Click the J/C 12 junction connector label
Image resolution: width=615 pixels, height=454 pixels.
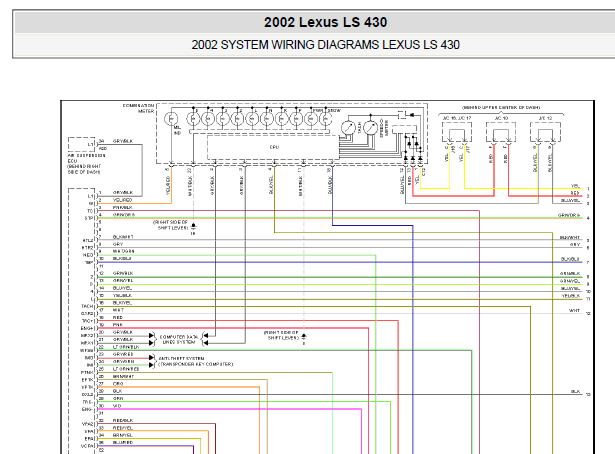pos(545,118)
